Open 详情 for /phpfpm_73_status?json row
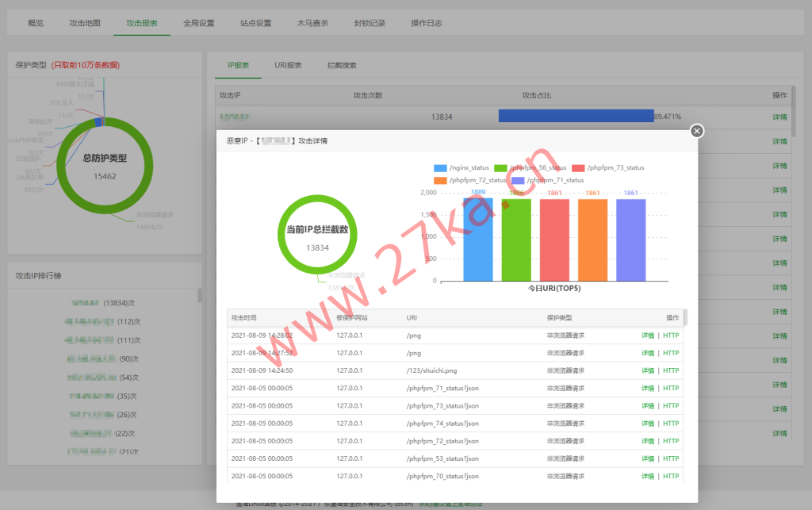Image resolution: width=812 pixels, height=510 pixels. (x=648, y=406)
